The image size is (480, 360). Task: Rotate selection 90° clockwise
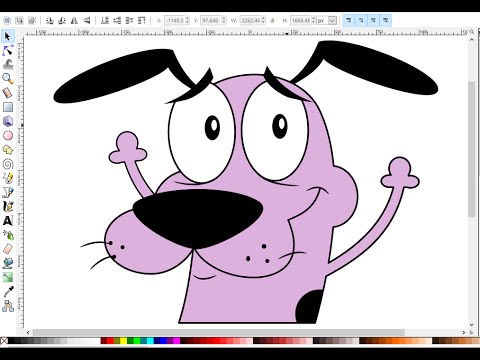(62, 21)
